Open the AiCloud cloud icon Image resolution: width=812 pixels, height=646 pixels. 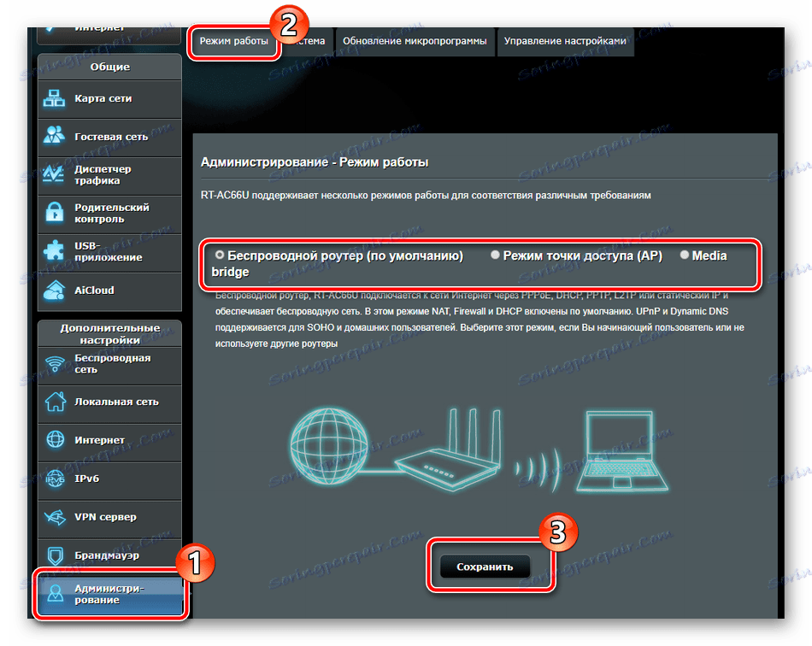[x=54, y=290]
